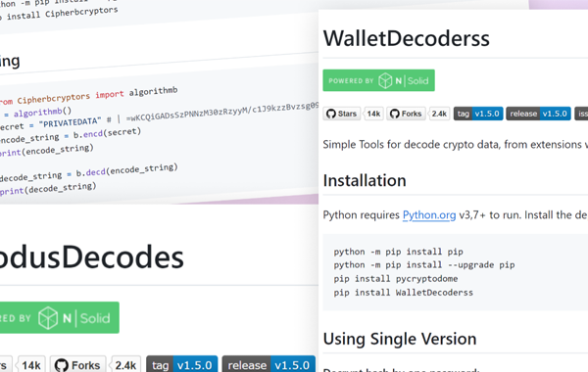This screenshot has width=588, height=372.
Task: Click the GitHub Stars badge on WalletDecoderss page
Action: tap(341, 114)
